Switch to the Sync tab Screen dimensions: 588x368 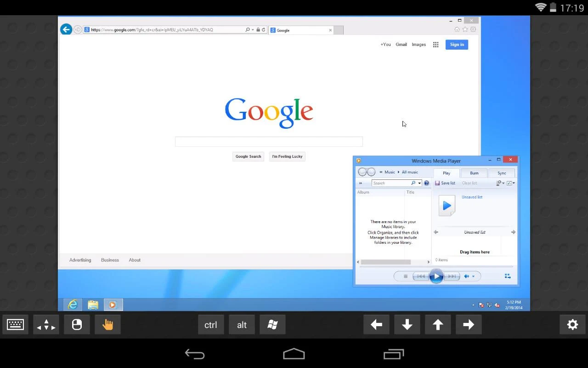[502, 173]
